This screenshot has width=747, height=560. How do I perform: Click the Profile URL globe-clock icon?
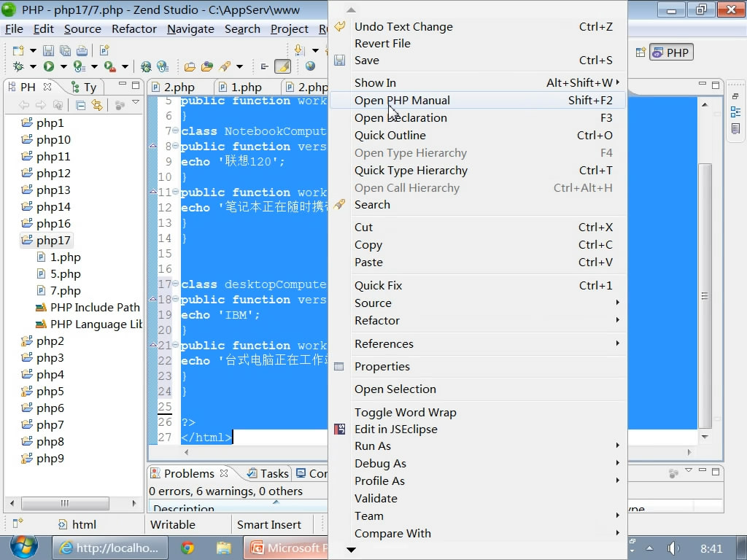(163, 66)
